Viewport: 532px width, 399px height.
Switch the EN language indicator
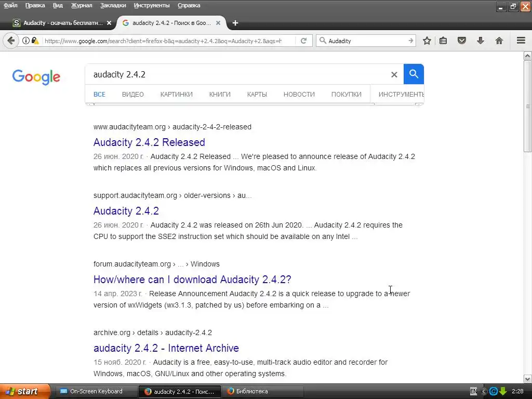coord(474,391)
